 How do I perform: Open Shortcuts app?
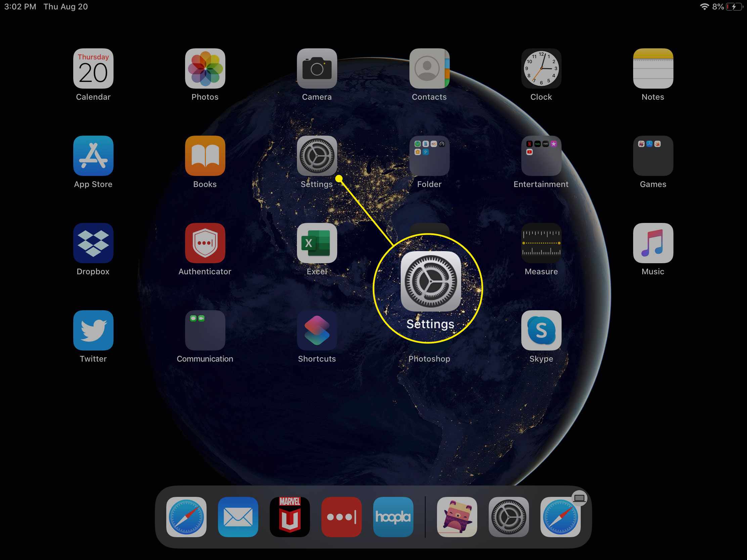point(317,330)
